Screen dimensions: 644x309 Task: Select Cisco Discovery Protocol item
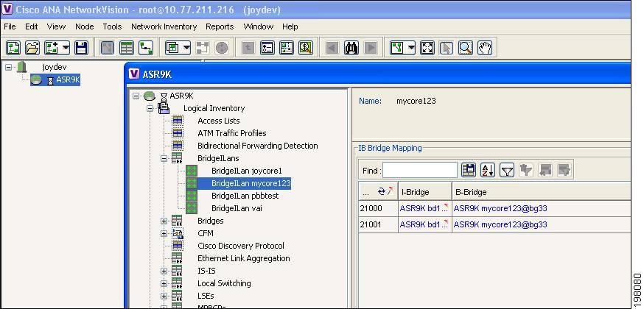click(241, 246)
